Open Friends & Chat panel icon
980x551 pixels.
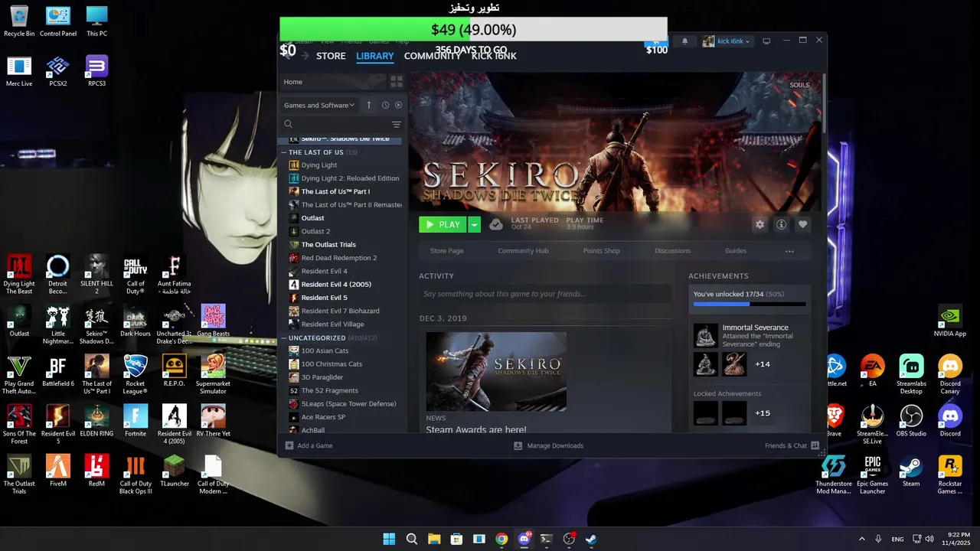(815, 445)
